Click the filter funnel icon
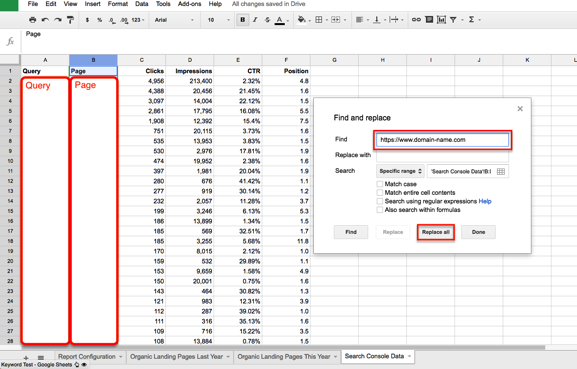Viewport: 577px width, 369px height. coord(453,20)
